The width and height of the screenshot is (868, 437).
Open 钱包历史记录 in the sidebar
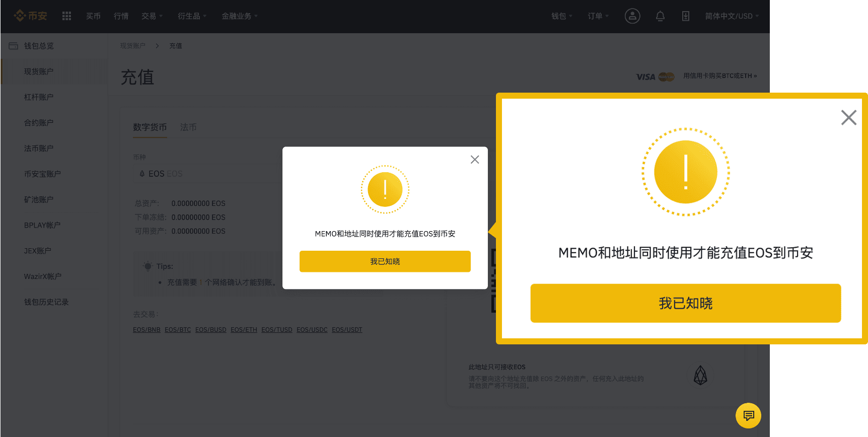(46, 303)
